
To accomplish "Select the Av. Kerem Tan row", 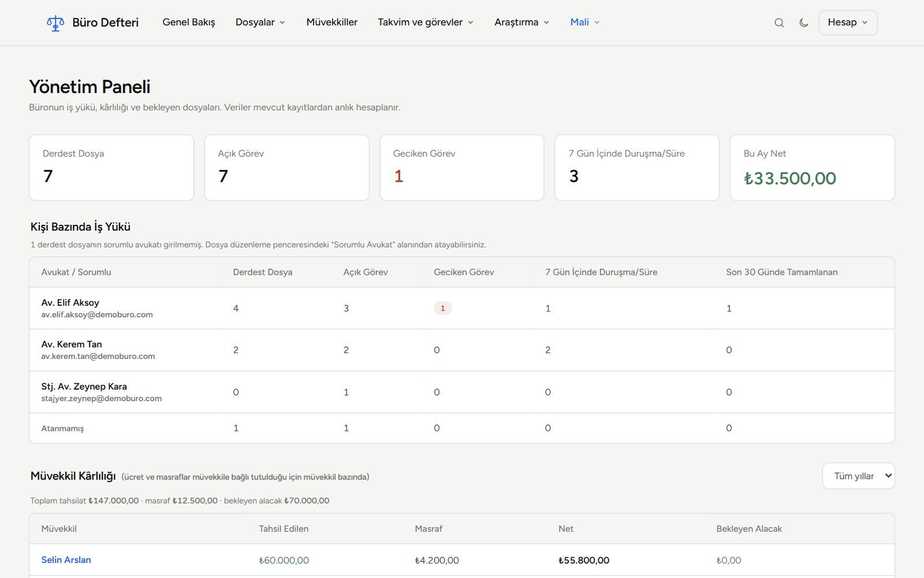I will point(462,350).
